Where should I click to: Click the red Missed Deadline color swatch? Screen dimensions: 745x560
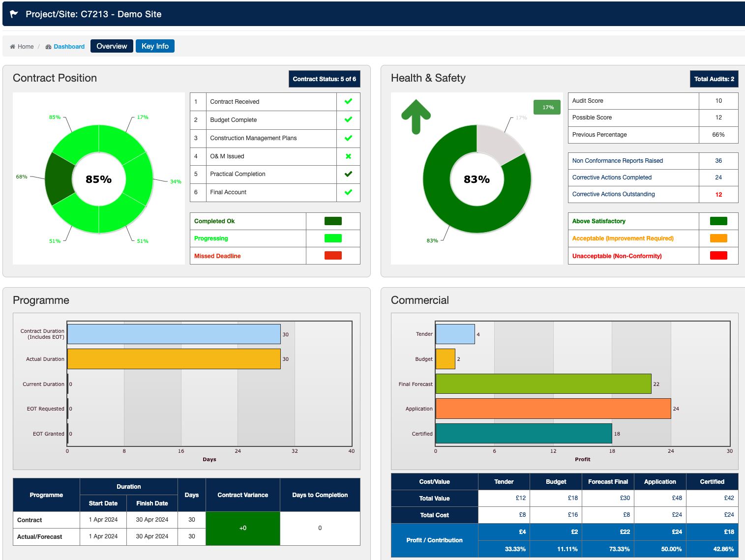[x=333, y=256]
